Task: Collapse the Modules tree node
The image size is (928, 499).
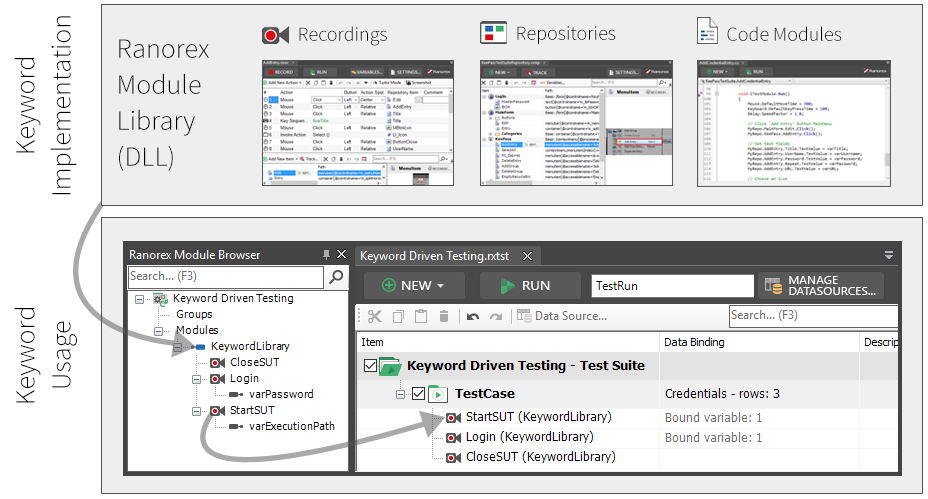Action: [x=159, y=331]
